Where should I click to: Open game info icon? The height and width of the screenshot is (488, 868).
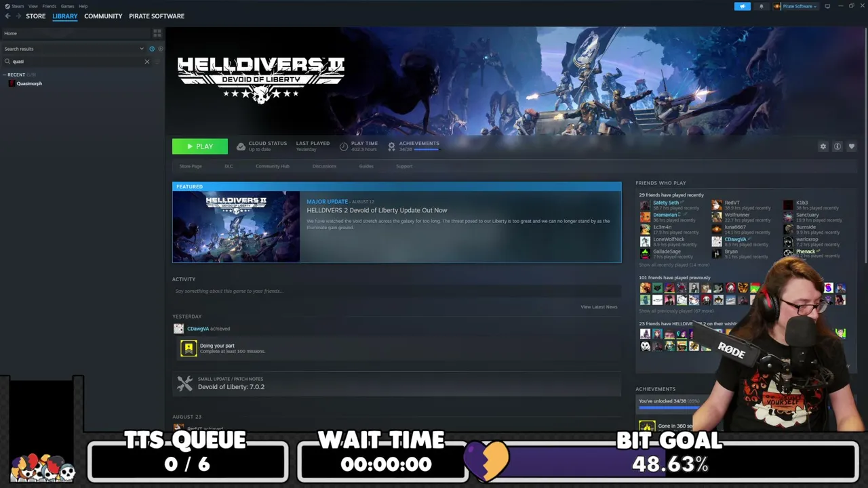point(837,146)
